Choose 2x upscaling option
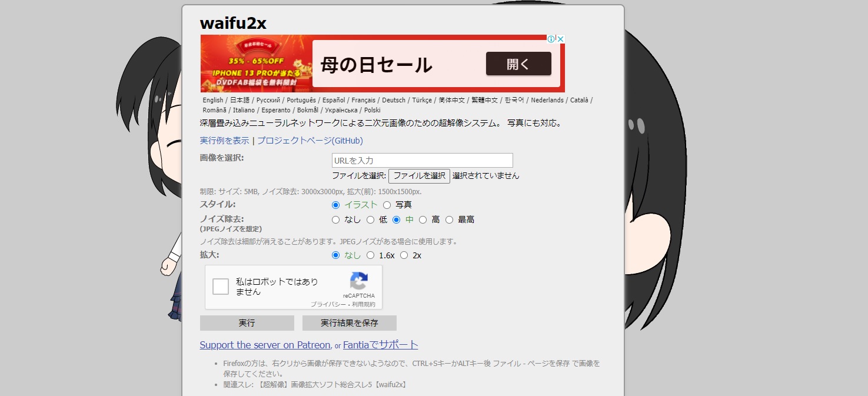The height and width of the screenshot is (396, 868). 404,255
